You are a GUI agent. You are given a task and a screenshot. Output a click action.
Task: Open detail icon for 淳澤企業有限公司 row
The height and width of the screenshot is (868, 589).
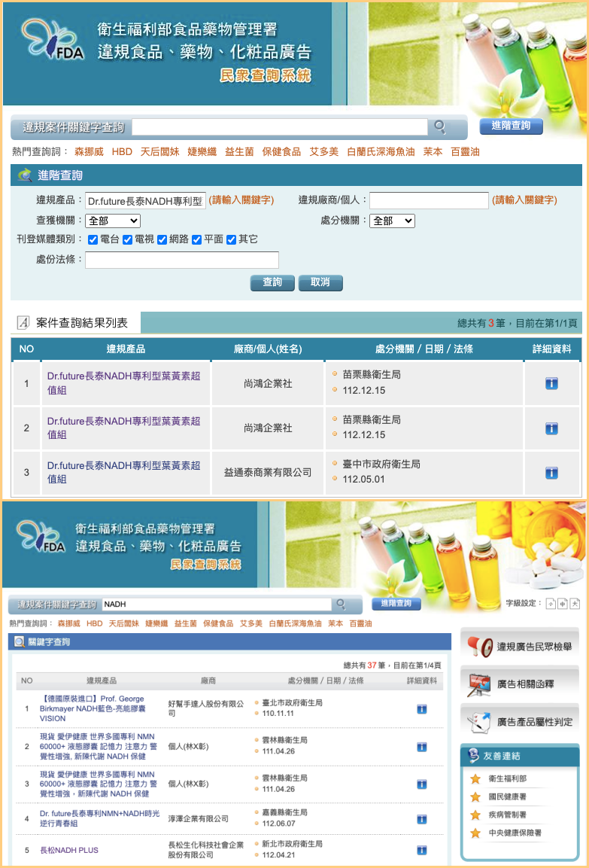[x=422, y=818]
